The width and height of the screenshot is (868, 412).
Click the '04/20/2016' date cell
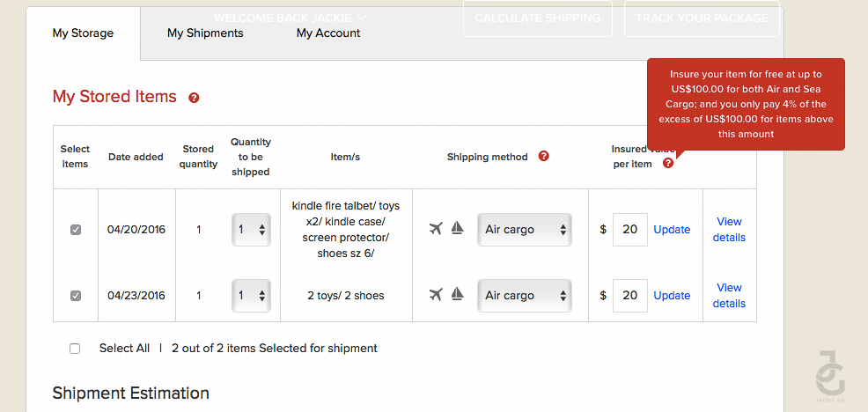click(136, 229)
